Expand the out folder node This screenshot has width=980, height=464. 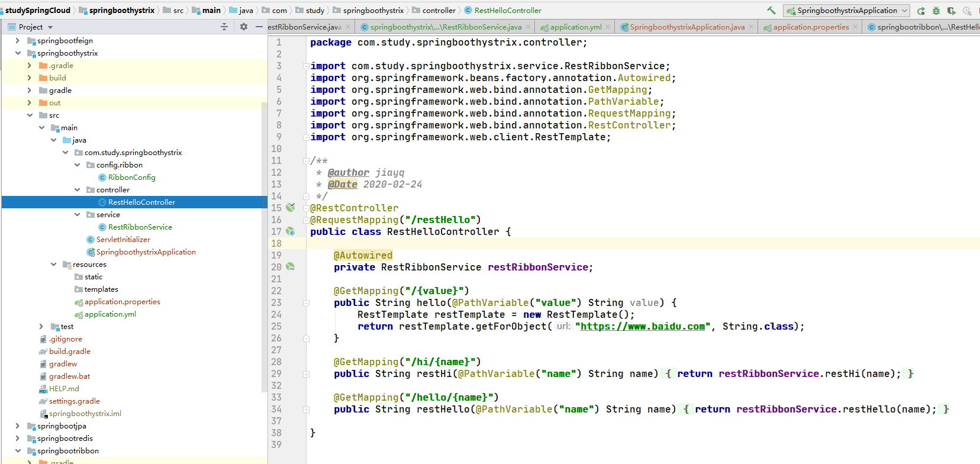coord(30,103)
